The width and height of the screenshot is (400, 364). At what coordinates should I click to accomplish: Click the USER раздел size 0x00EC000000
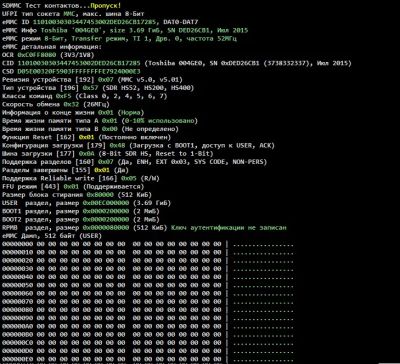pyautogui.click(x=106, y=203)
